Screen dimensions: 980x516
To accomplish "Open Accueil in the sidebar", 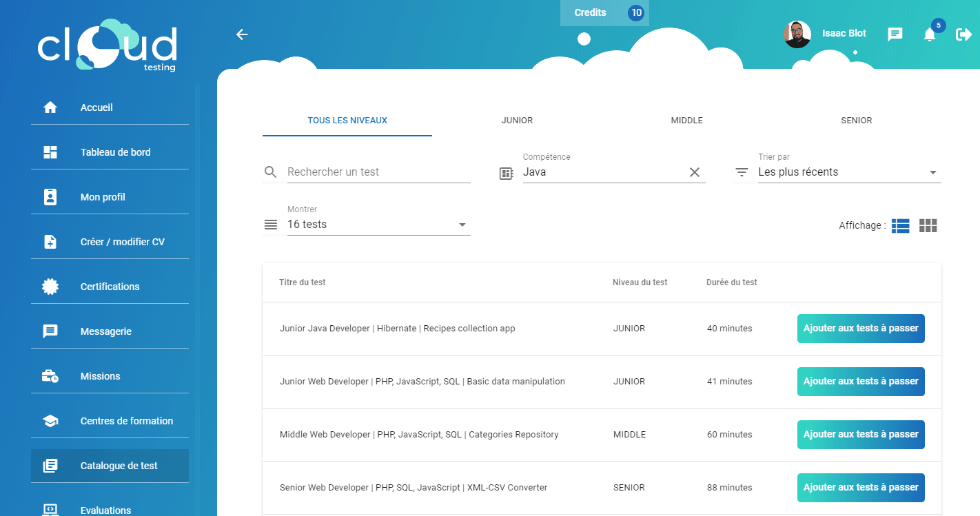I will tap(110, 107).
